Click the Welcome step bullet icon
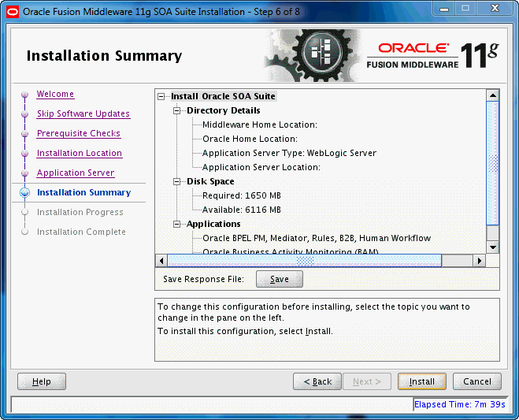 click(x=25, y=95)
